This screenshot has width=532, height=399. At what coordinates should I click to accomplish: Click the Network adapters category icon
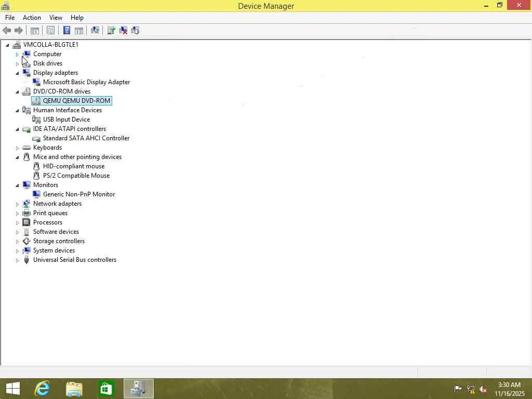[x=26, y=204]
